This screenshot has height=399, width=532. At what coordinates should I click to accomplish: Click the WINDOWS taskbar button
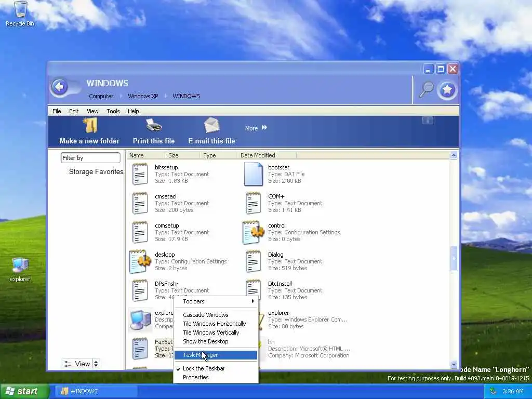pos(96,392)
